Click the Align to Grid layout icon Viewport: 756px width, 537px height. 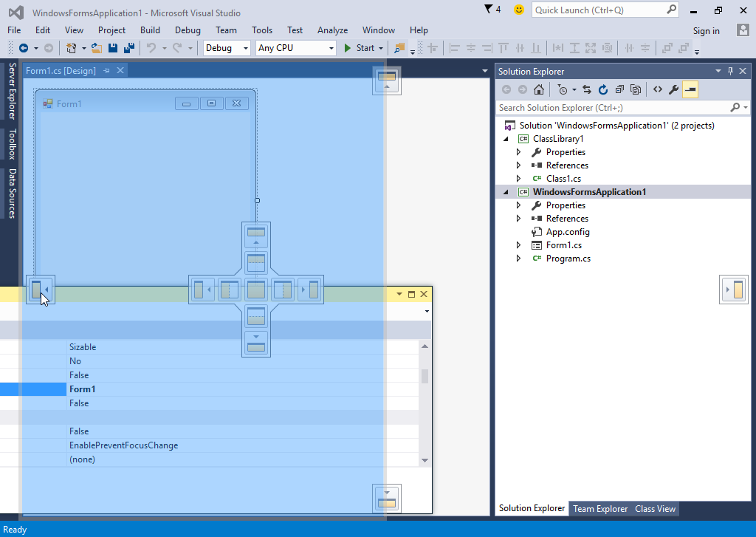click(433, 48)
